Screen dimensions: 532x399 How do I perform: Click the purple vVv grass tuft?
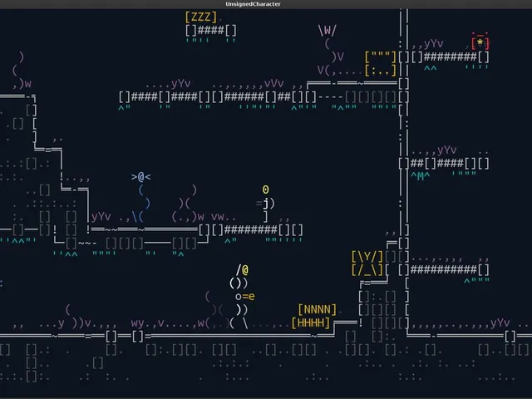point(274,83)
